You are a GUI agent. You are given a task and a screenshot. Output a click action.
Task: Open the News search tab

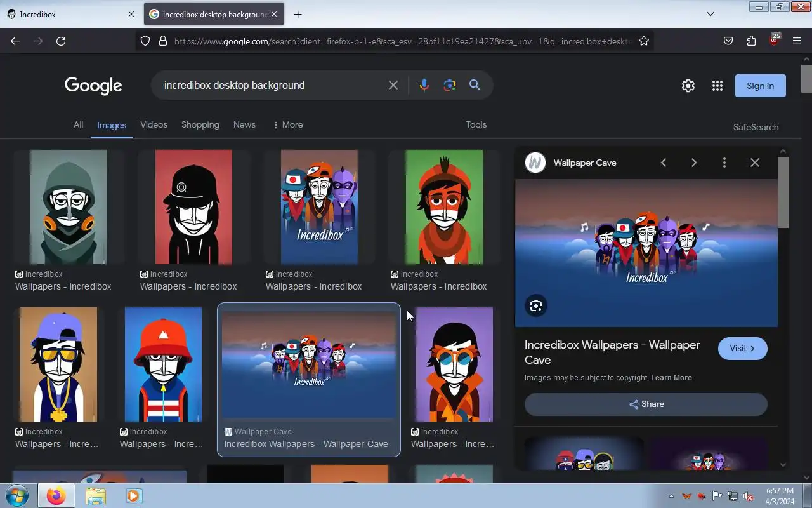[244, 124]
